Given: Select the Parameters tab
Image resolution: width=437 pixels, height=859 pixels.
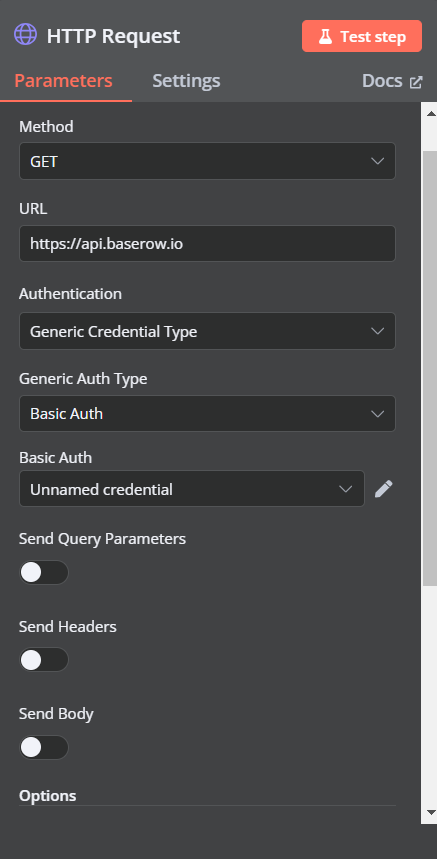Looking at the screenshot, I should tap(64, 81).
